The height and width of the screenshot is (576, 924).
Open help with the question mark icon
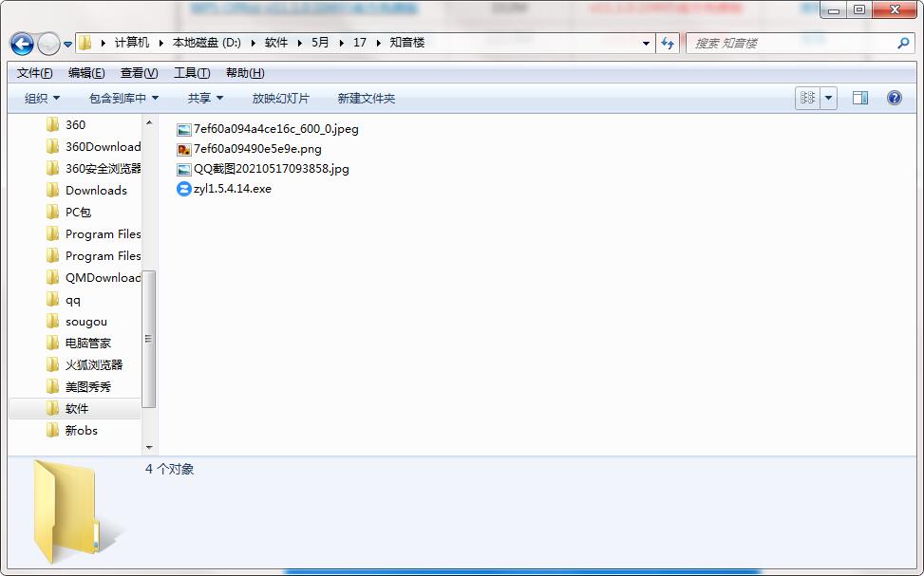click(894, 98)
